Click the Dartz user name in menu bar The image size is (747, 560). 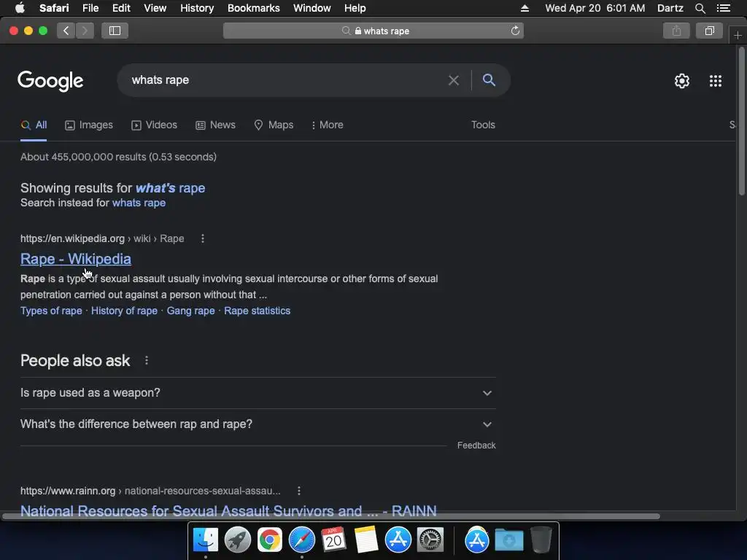pyautogui.click(x=670, y=8)
